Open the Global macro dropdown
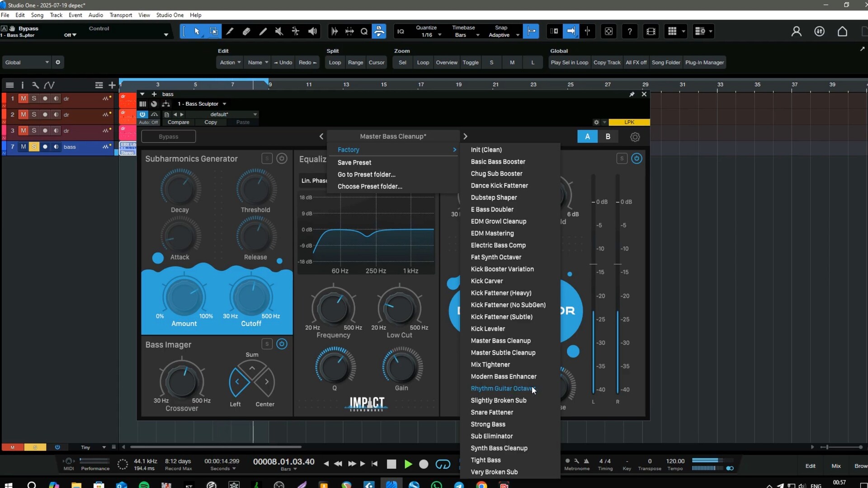This screenshot has height=488, width=868. [26, 62]
